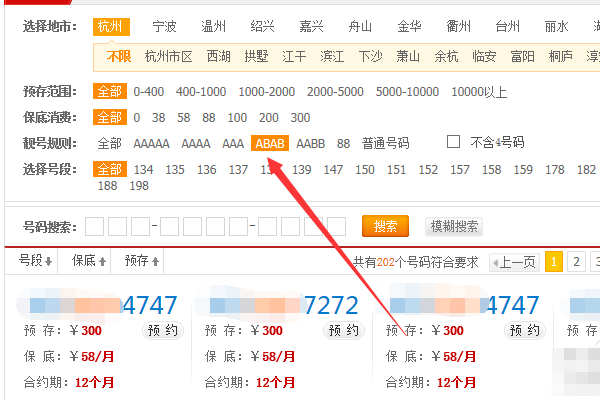600x400 pixels.
Task: Open page 3 of results
Action: pyautogui.click(x=595, y=262)
